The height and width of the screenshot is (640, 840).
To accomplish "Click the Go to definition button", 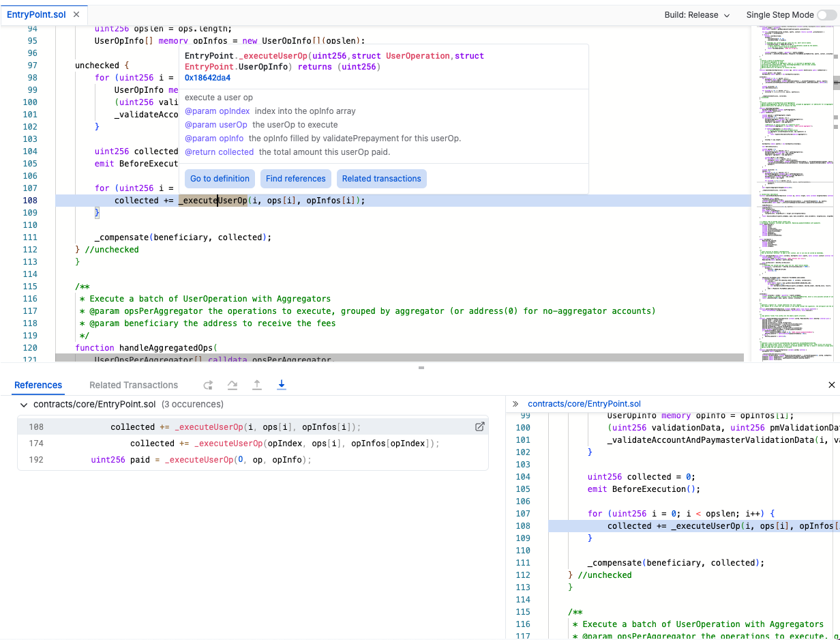I will tap(220, 179).
